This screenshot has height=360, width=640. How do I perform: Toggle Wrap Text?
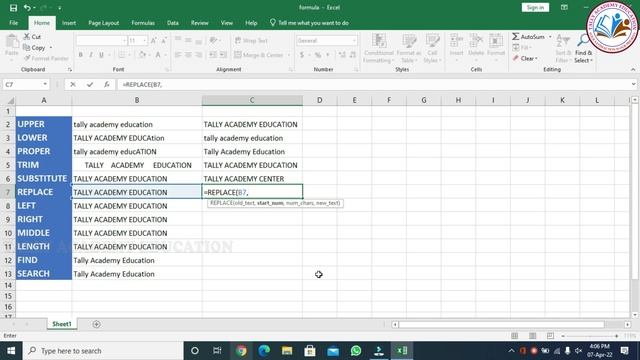pyautogui.click(x=251, y=40)
